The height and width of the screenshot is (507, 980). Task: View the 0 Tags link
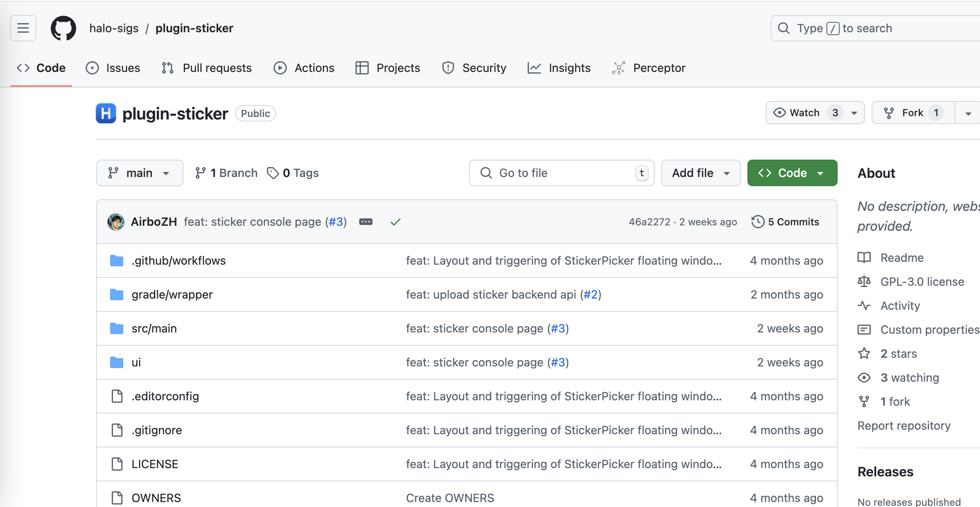pos(293,173)
